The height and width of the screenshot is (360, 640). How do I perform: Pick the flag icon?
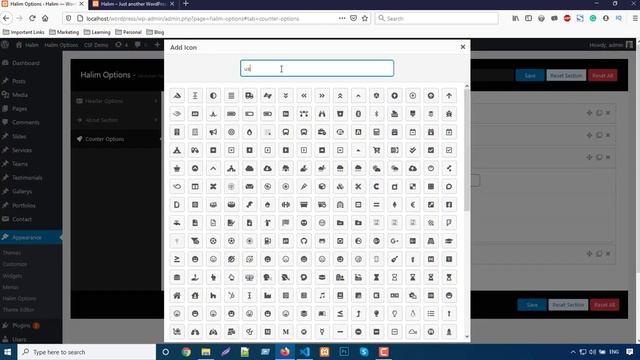click(x=286, y=223)
